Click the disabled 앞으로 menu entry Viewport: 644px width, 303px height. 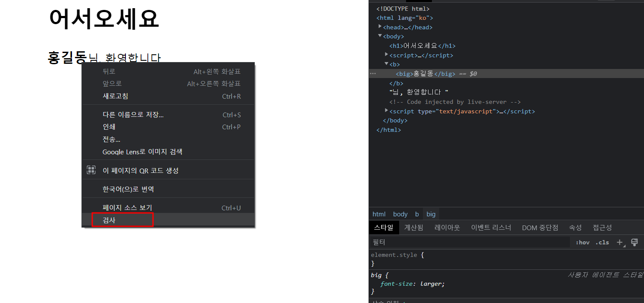click(x=169, y=84)
